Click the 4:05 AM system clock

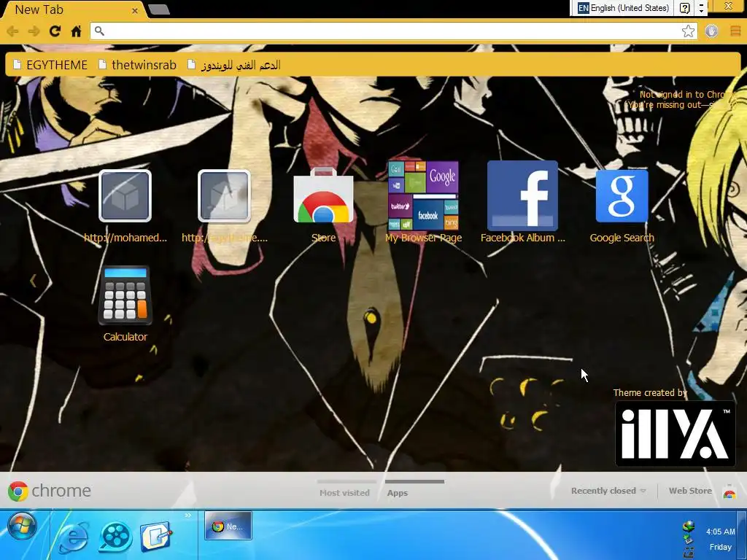[x=720, y=532]
